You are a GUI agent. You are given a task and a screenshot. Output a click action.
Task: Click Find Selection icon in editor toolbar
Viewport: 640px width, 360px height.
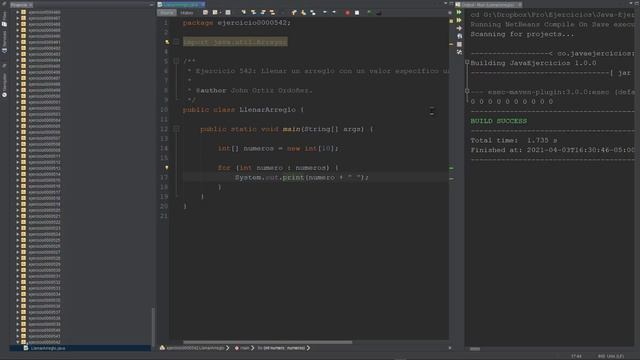tap(244, 13)
